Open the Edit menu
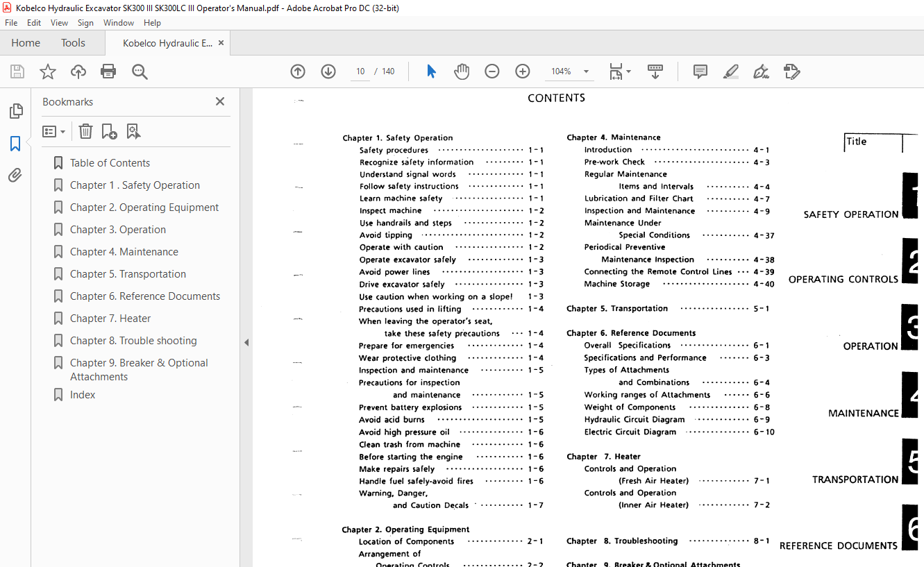Viewport: 924px width, 567px height. click(34, 23)
